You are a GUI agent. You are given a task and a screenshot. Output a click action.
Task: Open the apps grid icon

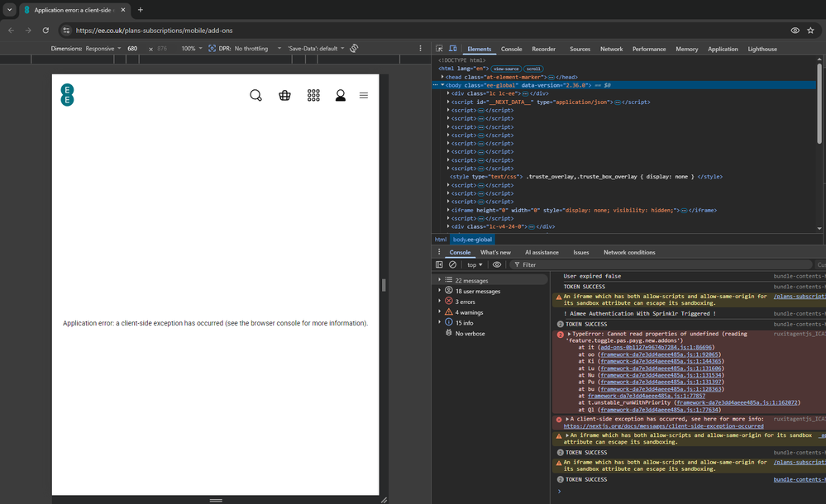pos(313,95)
